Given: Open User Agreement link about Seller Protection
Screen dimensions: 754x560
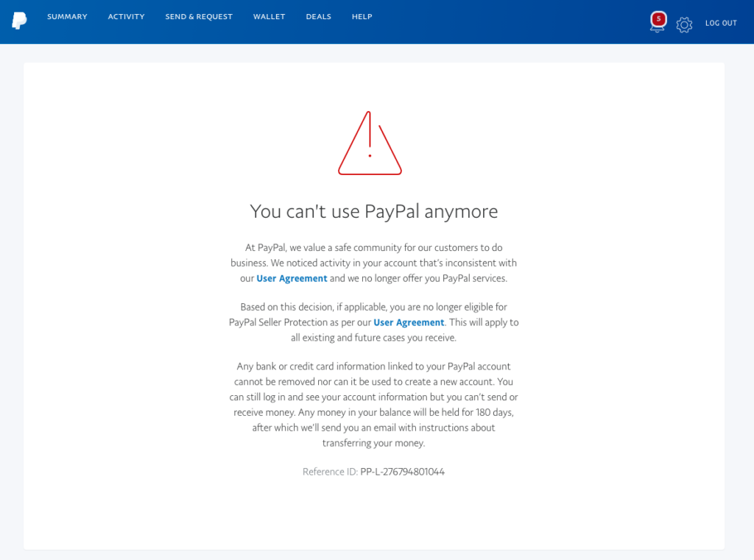Looking at the screenshot, I should click(409, 322).
